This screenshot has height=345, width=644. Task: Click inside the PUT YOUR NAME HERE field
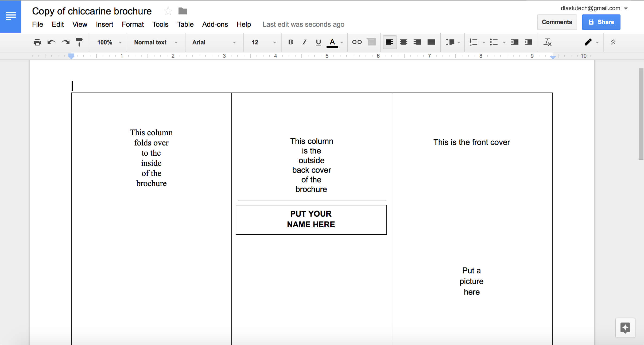[x=311, y=219]
